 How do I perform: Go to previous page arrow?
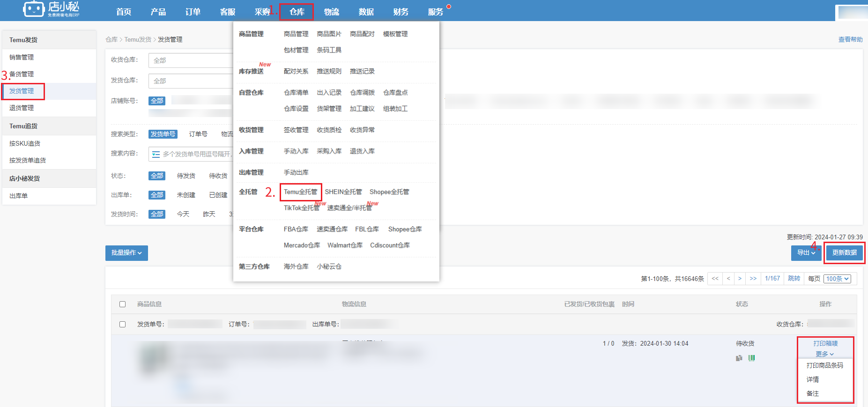(728, 279)
